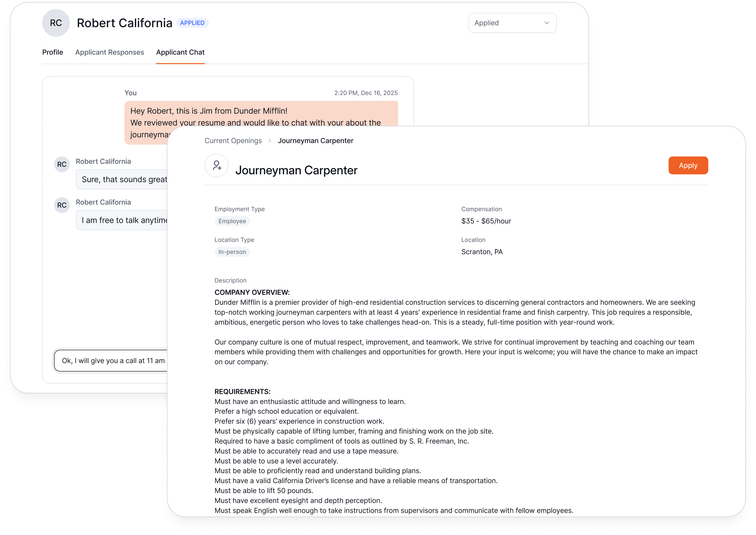The height and width of the screenshot is (535, 756).
Task: Click RC avatar next to 'I am free to talk' message
Action: [62, 205]
